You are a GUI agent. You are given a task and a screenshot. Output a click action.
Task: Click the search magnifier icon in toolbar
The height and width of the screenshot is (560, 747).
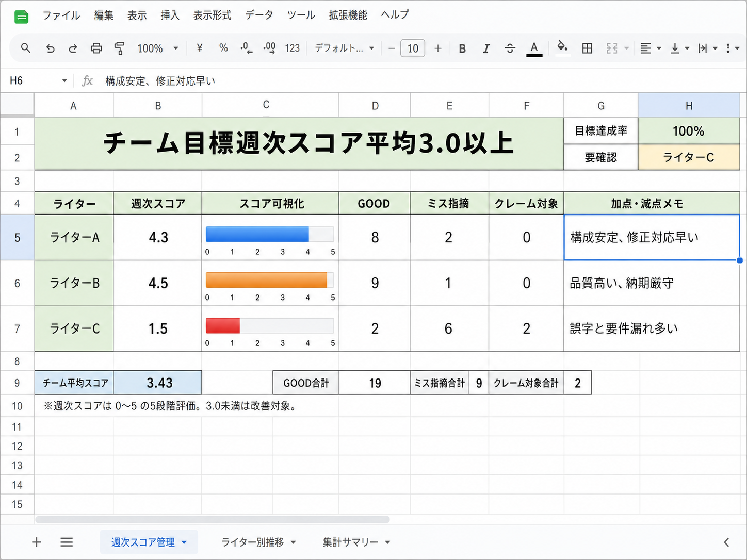coord(25,48)
